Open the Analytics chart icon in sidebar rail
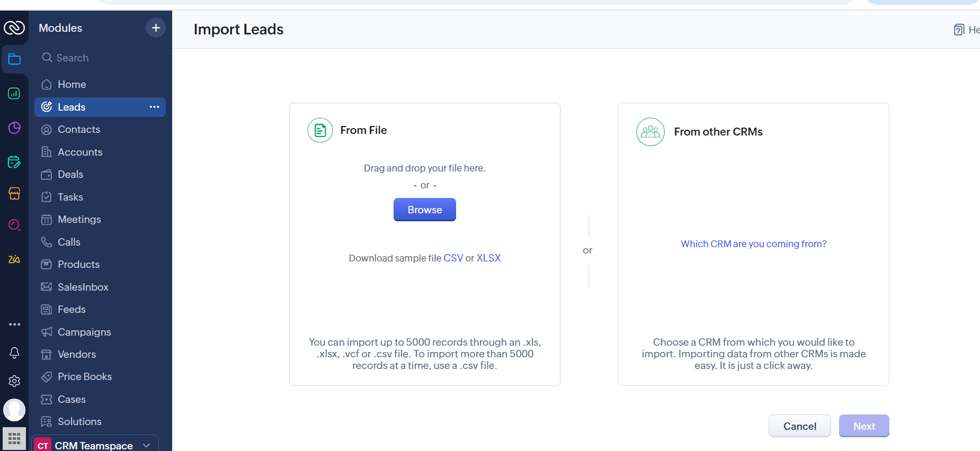Viewport: 980px width, 451px height. tap(14, 93)
